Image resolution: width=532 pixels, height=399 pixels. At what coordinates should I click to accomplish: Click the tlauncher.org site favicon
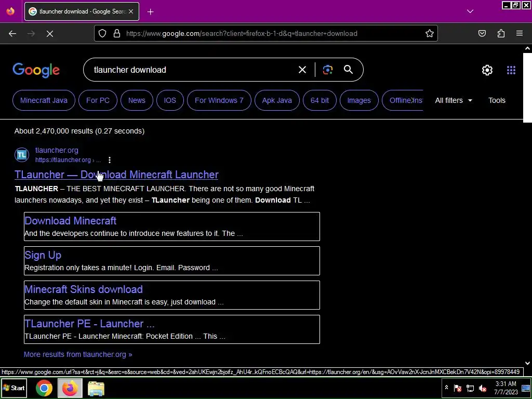(22, 155)
